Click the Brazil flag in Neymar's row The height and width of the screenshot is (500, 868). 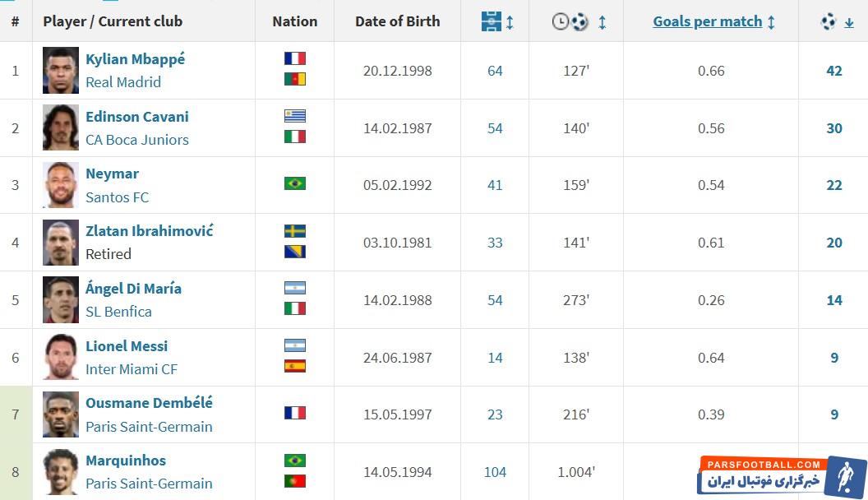pos(295,183)
